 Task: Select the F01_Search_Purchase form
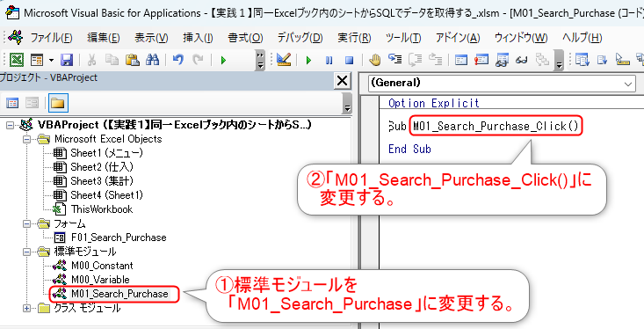click(119, 238)
